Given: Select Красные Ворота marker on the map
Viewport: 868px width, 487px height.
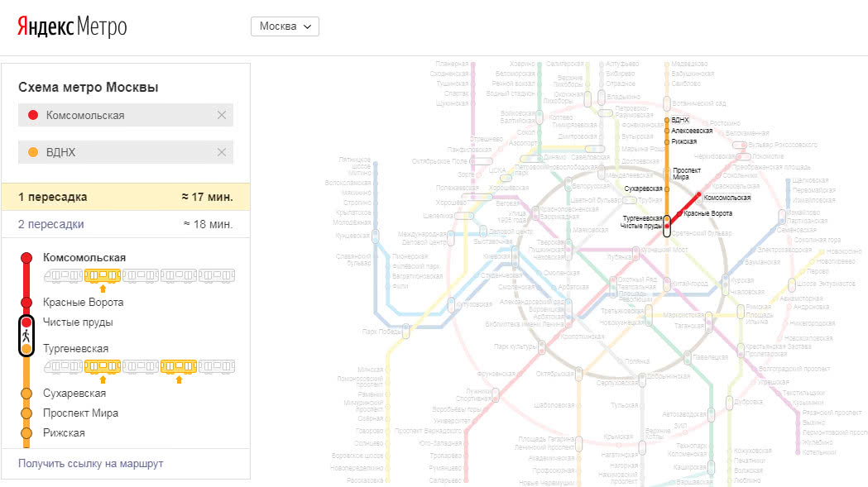Looking at the screenshot, I should point(680,214).
